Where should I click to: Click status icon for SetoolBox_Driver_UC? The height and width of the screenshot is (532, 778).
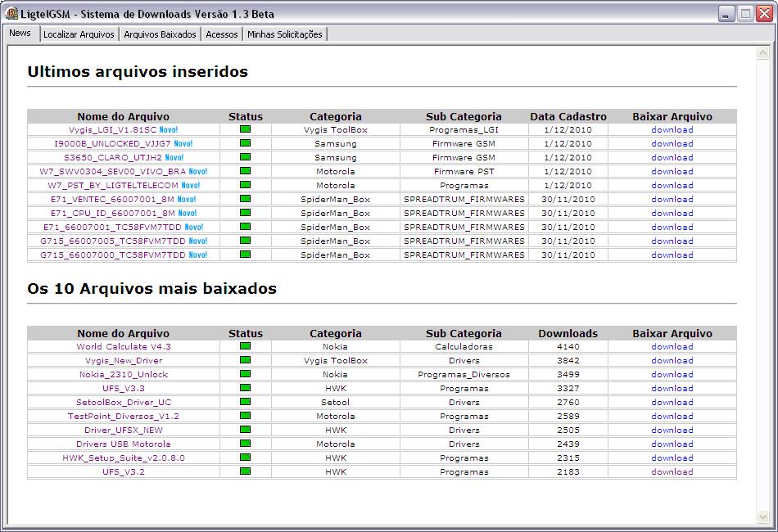coord(245,402)
